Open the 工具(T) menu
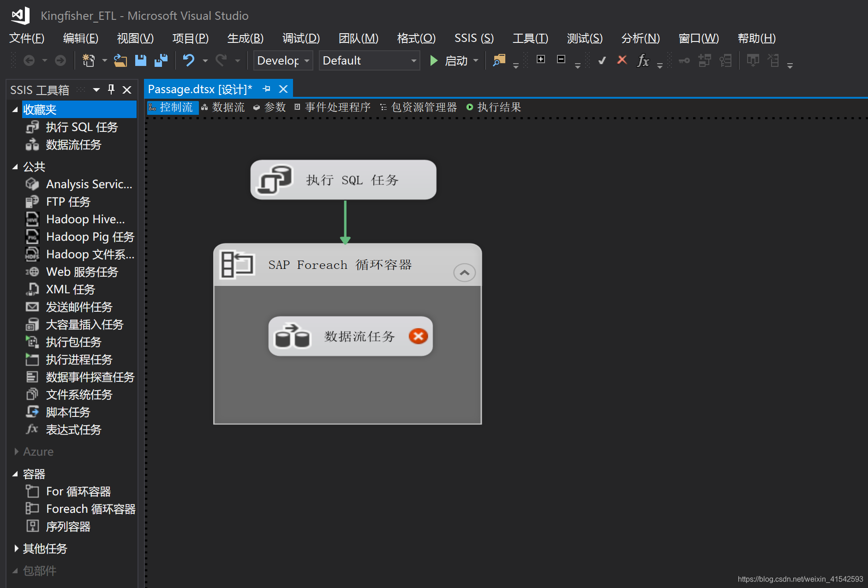The width and height of the screenshot is (868, 588). coord(530,38)
